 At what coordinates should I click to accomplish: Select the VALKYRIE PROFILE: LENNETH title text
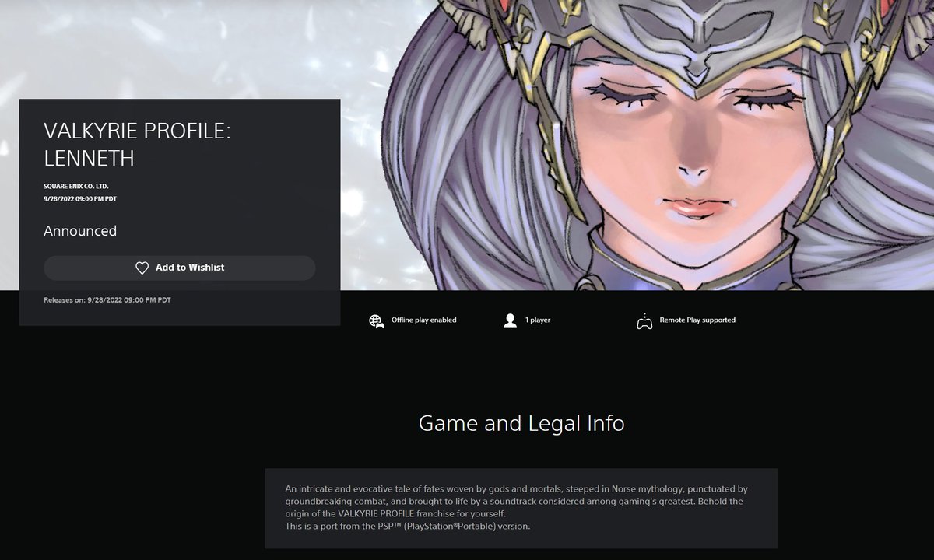click(137, 145)
